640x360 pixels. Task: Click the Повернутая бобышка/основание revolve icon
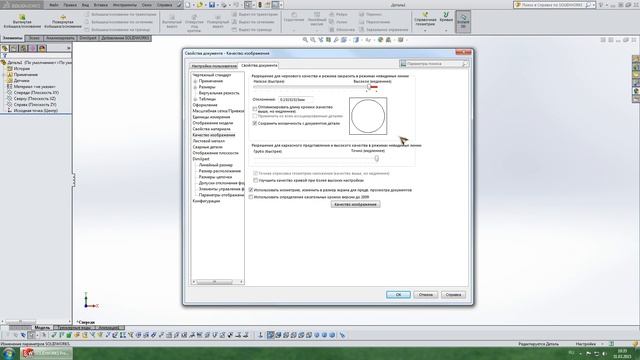click(x=63, y=17)
